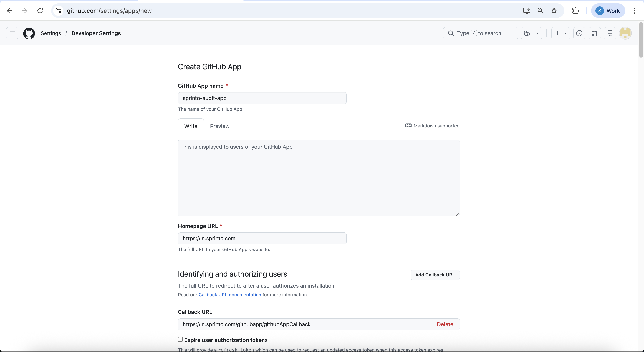This screenshot has width=644, height=352.
Task: Open the GitHub hamburger navigation menu
Action: click(12, 33)
